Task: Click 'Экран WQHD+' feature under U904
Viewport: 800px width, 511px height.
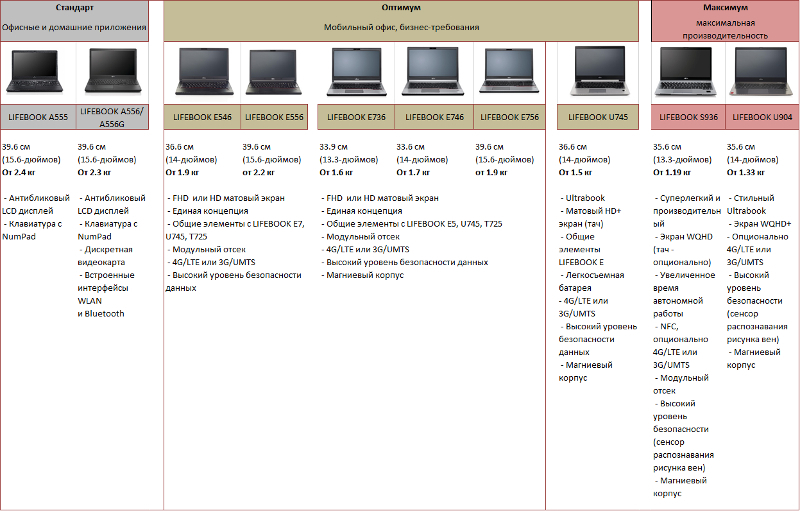Action: click(762, 224)
